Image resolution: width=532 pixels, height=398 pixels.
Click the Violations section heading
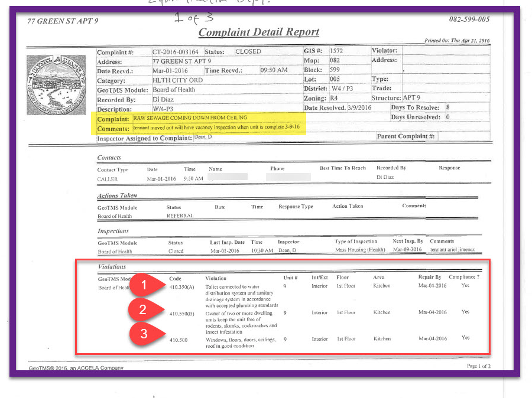pyautogui.click(x=112, y=267)
